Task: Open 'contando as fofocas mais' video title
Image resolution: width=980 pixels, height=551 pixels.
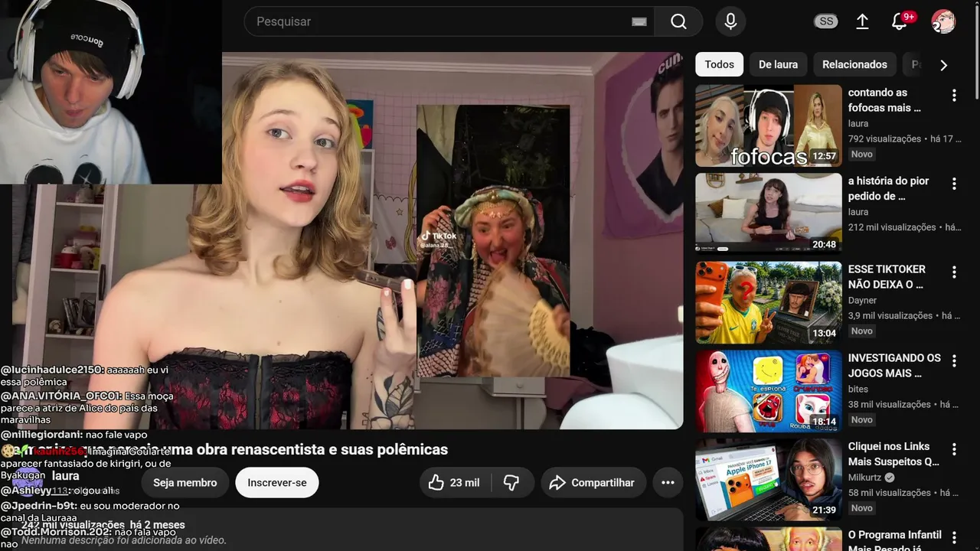Action: [x=884, y=100]
